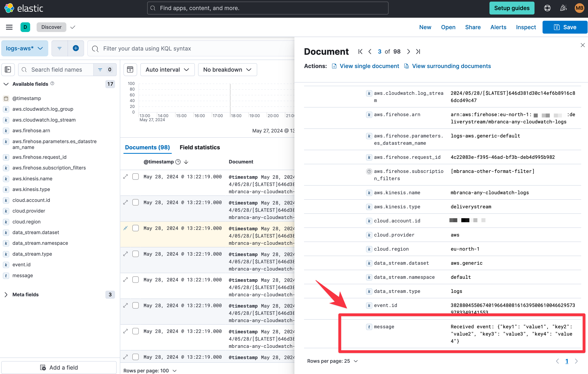The height and width of the screenshot is (374, 588).
Task: Open the AI Assistant in the top bar
Action: tap(563, 8)
